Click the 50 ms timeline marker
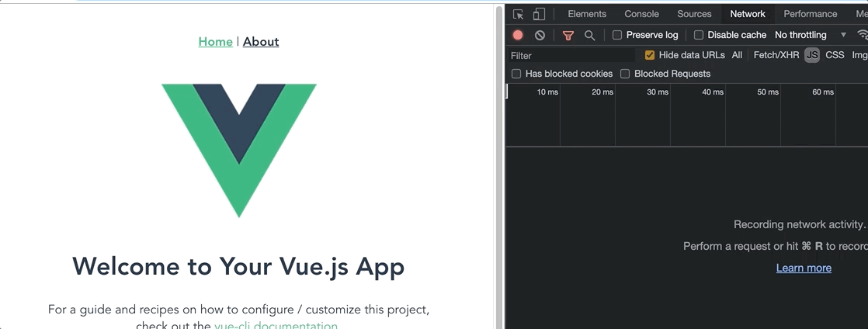This screenshot has height=329, width=868. click(x=768, y=92)
